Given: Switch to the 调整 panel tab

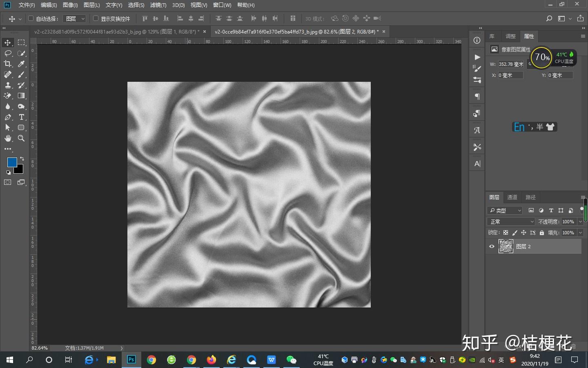Looking at the screenshot, I should pos(510,36).
